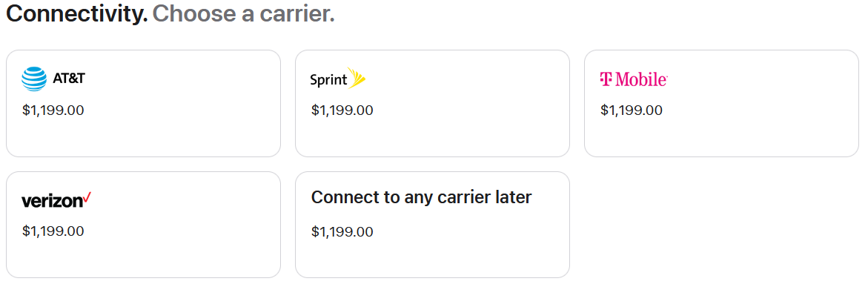The width and height of the screenshot is (868, 287).
Task: Click the AT&T name beside the globe
Action: (x=69, y=79)
